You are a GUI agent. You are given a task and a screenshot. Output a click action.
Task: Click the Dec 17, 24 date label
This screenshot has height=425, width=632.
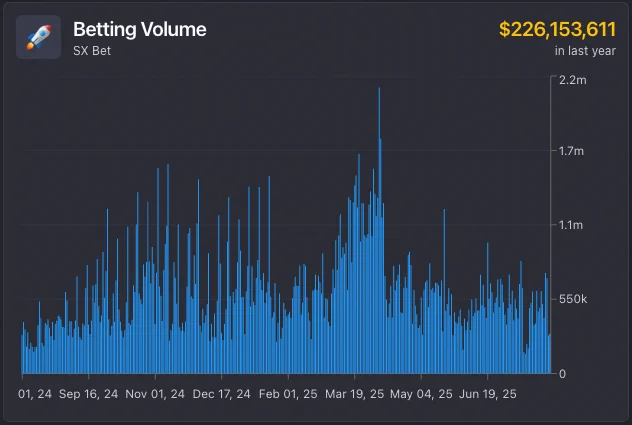click(221, 394)
